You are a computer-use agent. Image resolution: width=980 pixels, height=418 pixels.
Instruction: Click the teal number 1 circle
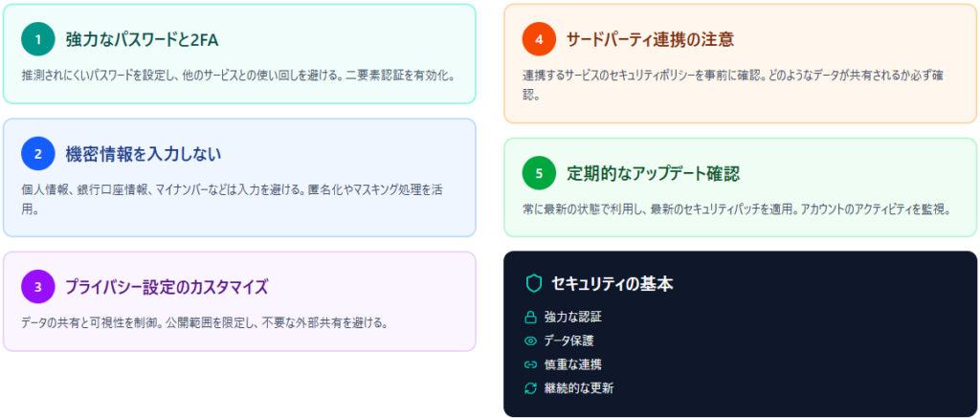38,39
